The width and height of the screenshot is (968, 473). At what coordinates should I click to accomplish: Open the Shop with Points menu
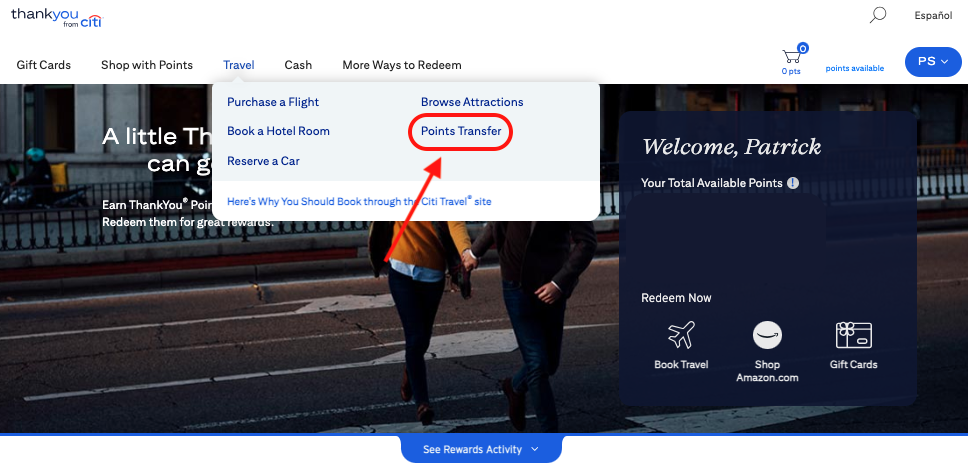[x=147, y=65]
